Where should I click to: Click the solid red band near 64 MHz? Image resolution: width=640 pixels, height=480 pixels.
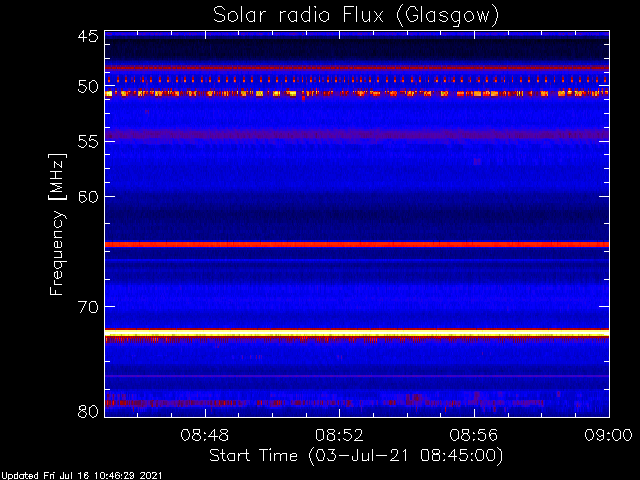coord(357,244)
